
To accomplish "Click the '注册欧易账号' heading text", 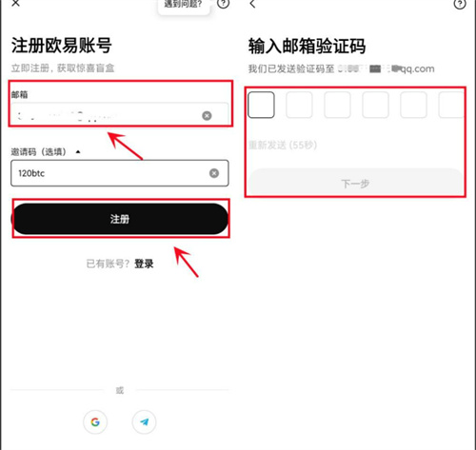I will click(62, 45).
